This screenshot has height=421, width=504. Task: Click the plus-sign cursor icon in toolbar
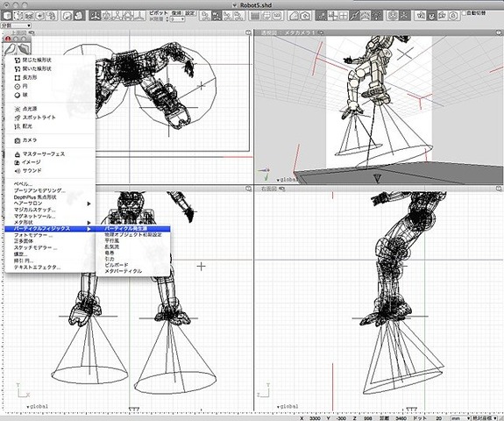40,16
